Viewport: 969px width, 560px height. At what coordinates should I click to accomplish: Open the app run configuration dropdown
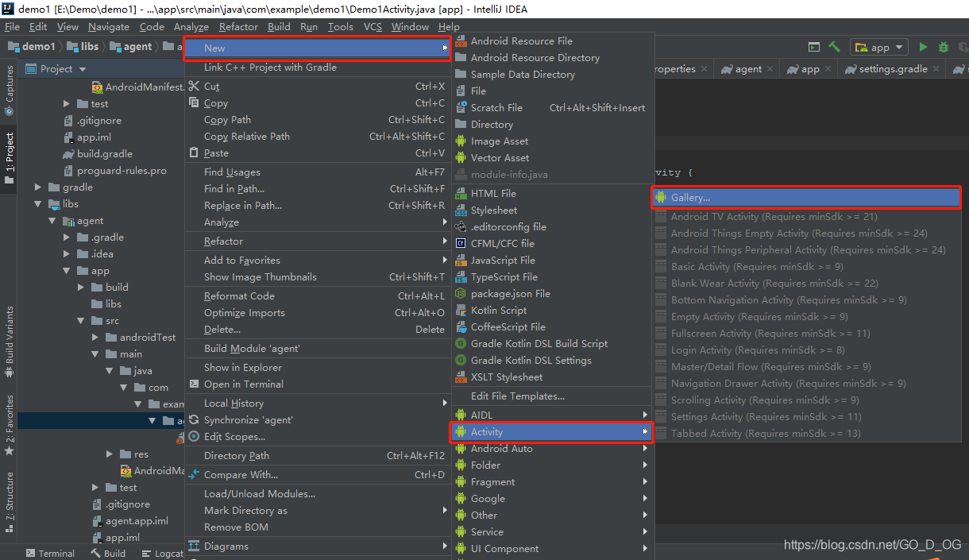coord(880,47)
